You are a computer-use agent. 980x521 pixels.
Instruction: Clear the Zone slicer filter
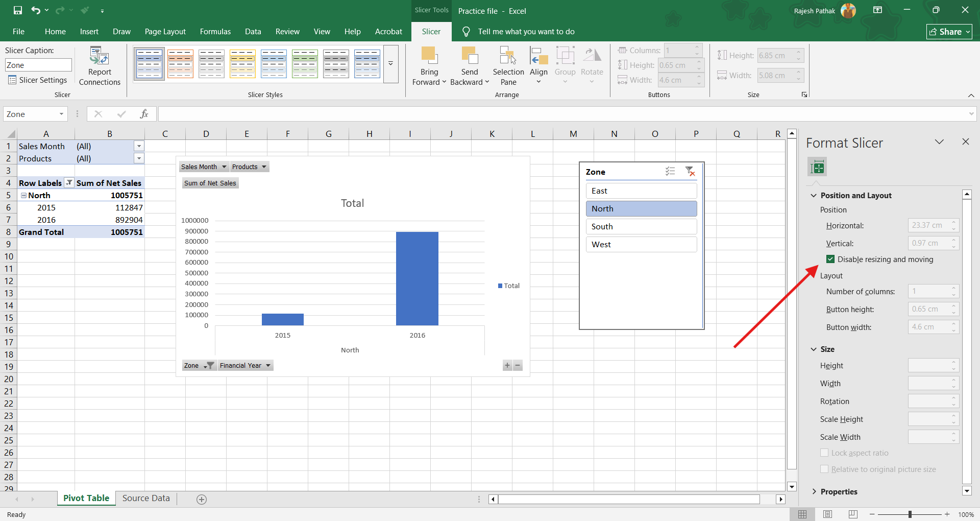click(690, 172)
